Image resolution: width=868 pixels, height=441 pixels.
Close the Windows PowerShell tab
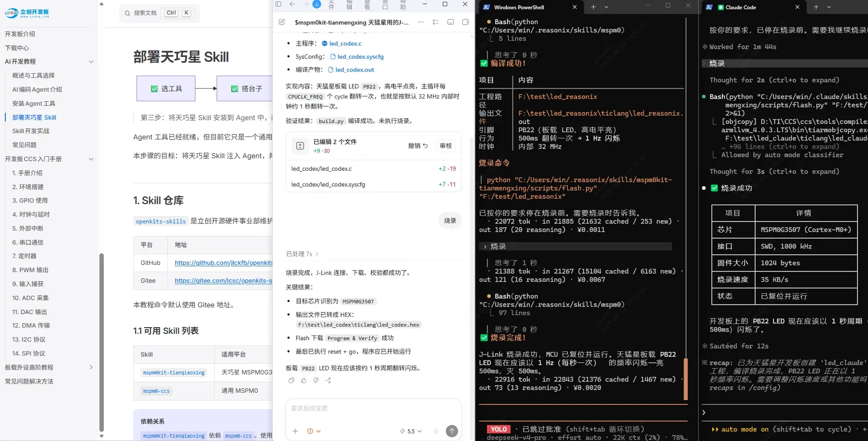tap(575, 7)
